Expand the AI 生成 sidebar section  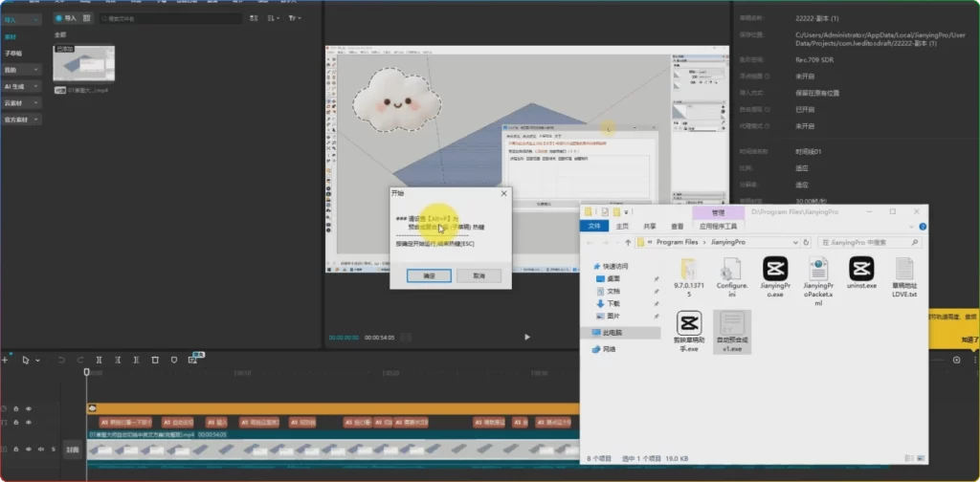pos(21,86)
